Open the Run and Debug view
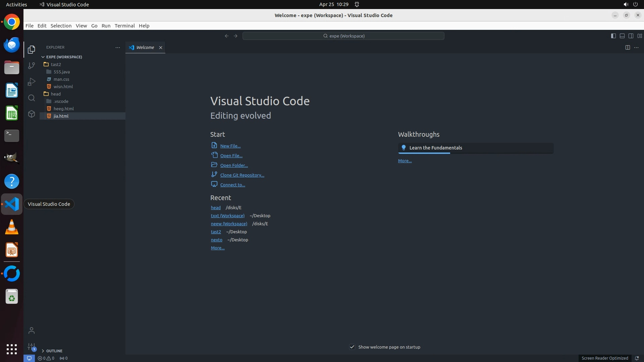Viewport: 644px width, 362px height. pos(32,82)
